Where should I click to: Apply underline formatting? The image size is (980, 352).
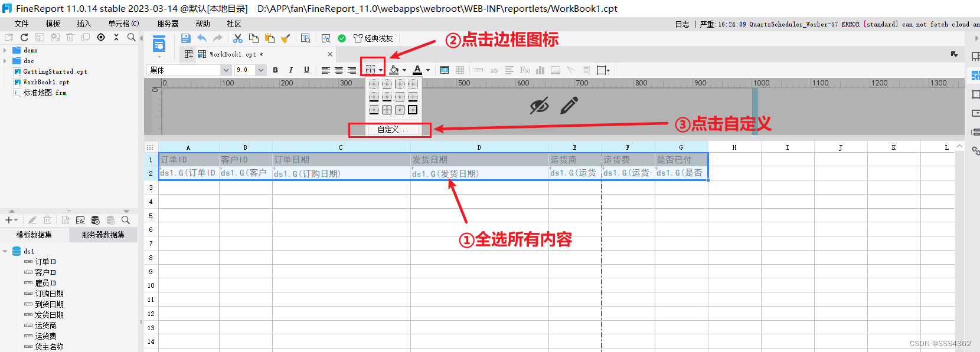(306, 70)
